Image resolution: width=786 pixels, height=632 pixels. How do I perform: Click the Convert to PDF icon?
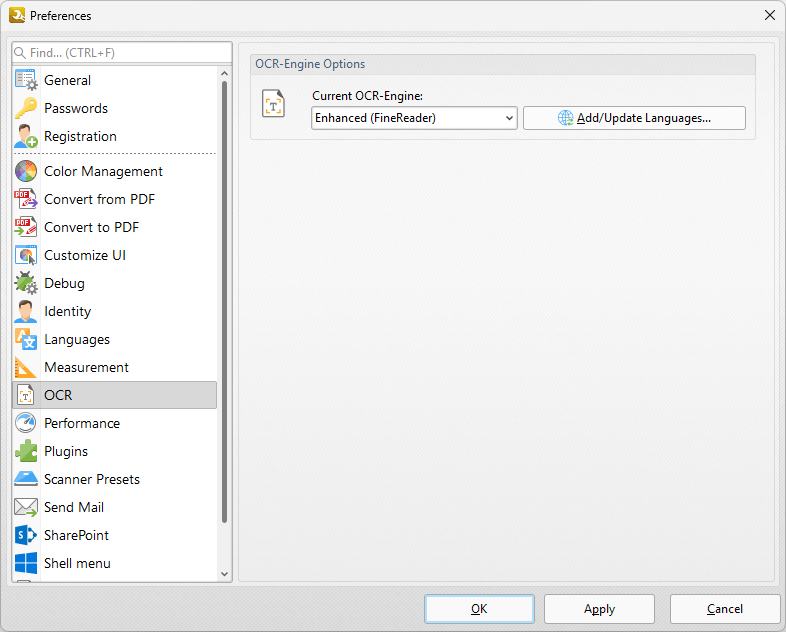click(26, 228)
